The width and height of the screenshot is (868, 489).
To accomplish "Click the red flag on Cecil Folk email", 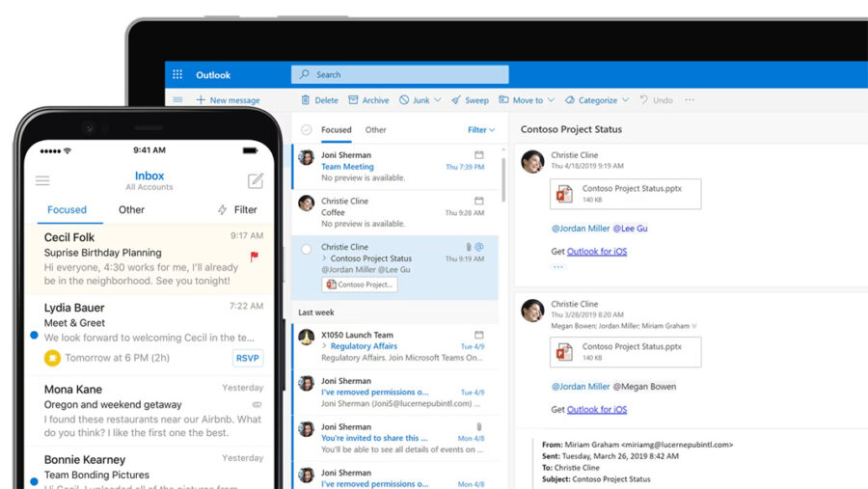I will [x=254, y=257].
